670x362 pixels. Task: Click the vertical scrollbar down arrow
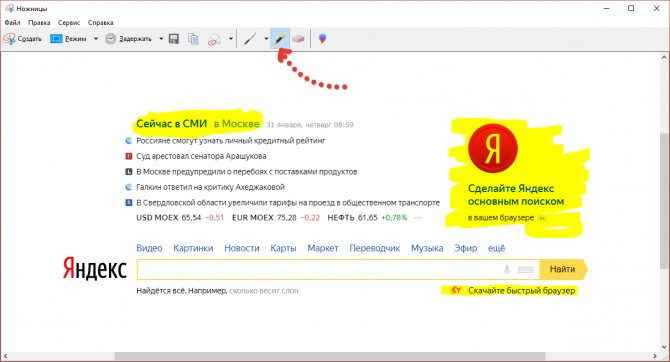[664, 347]
